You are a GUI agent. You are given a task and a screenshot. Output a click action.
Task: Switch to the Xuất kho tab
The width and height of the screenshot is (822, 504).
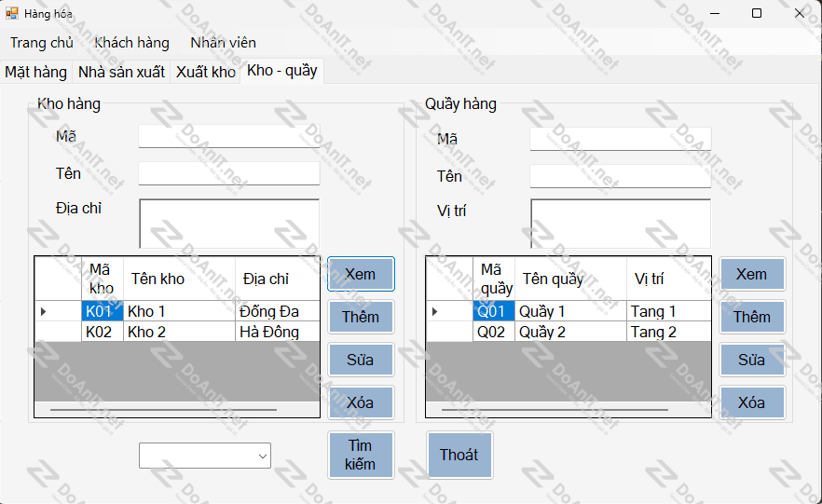[205, 72]
